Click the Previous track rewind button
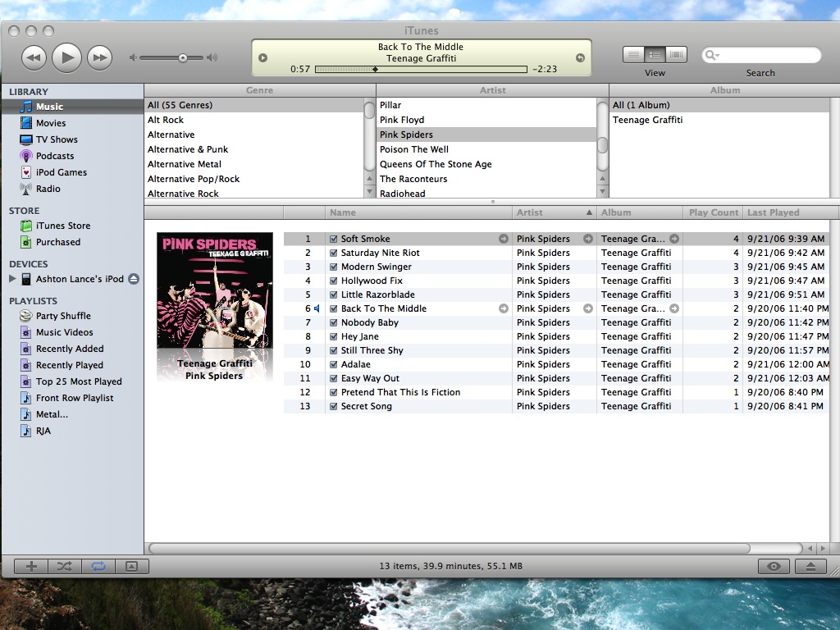 pyautogui.click(x=34, y=58)
